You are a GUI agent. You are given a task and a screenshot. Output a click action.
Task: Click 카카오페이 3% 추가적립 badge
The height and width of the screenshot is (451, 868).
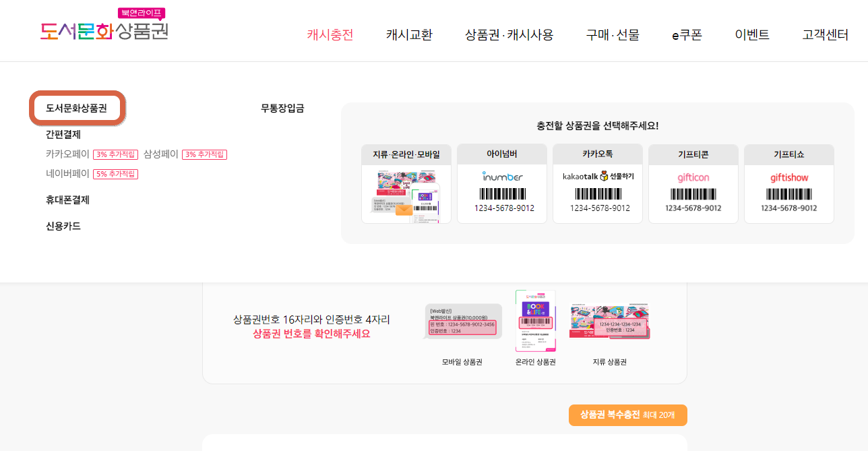[x=115, y=154]
